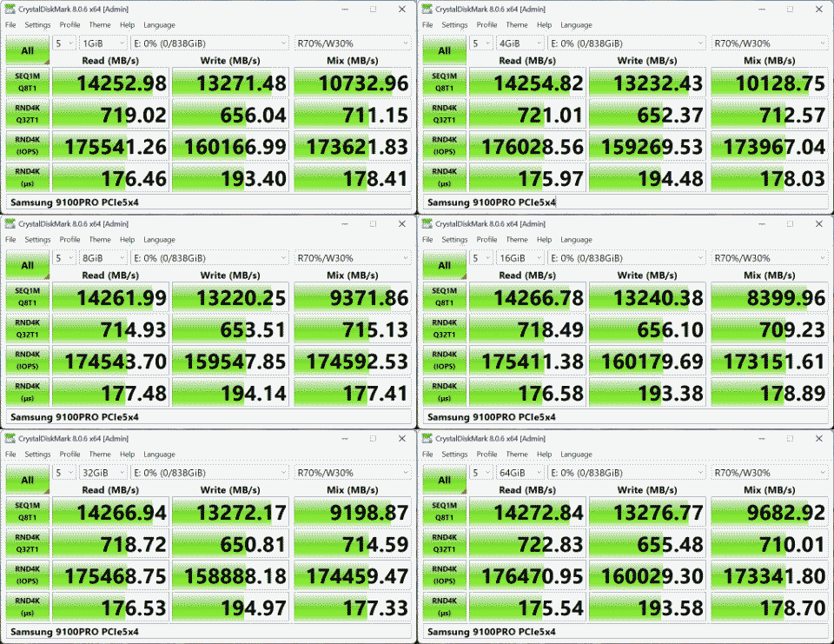Open R70%/W30% mix dropdown in the 64GiB window

(x=770, y=473)
